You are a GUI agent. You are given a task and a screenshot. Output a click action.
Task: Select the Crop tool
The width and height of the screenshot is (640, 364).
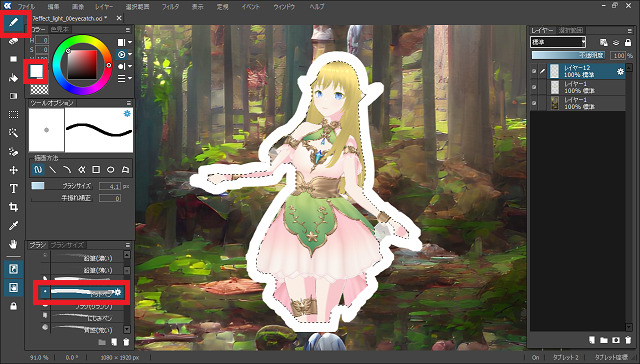pos(13,207)
